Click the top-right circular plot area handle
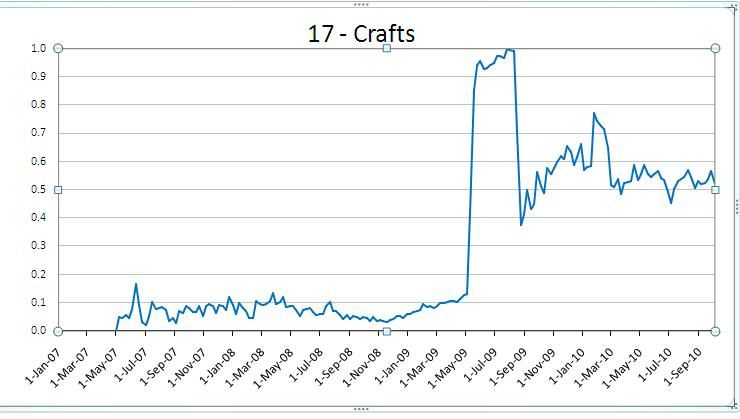Screen dimensions: 740x419 pos(715,48)
